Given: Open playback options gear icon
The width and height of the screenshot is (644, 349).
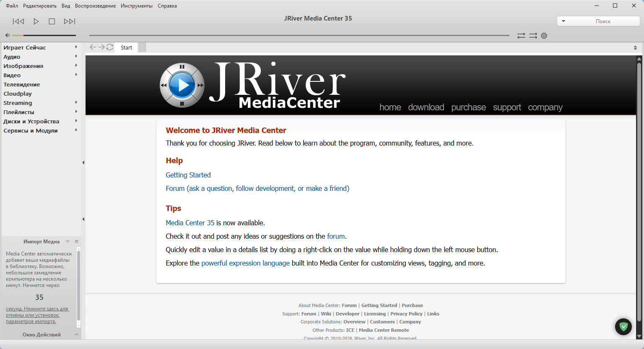Looking at the screenshot, I should pos(544,36).
